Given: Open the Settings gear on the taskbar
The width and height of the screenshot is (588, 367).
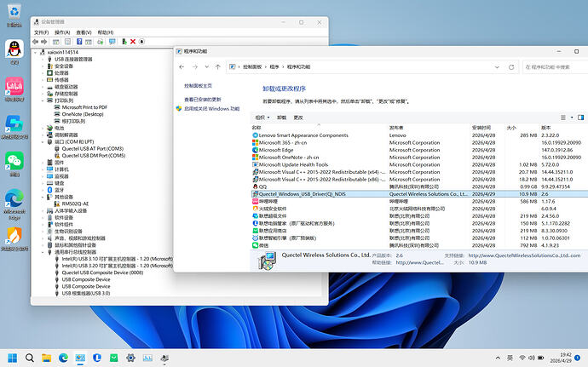Looking at the screenshot, I should click(x=130, y=358).
